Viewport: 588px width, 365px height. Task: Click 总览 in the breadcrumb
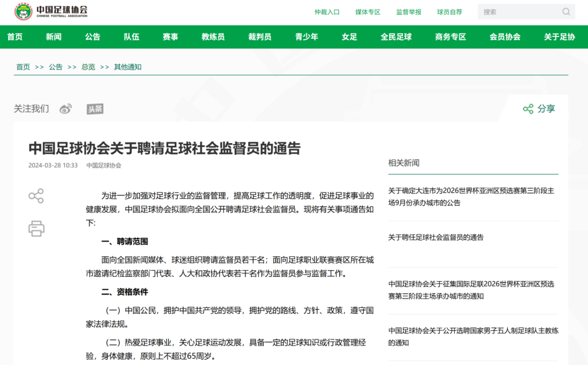(x=88, y=67)
